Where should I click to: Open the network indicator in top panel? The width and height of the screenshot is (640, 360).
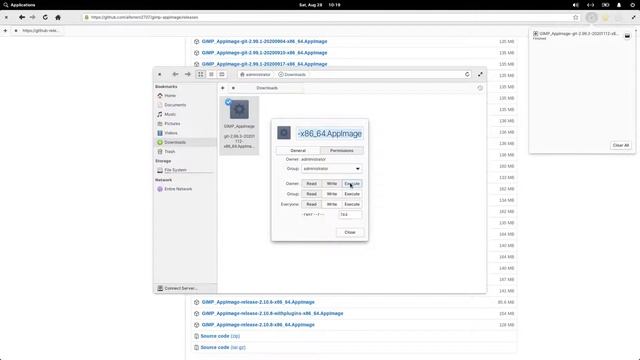pos(591,5)
